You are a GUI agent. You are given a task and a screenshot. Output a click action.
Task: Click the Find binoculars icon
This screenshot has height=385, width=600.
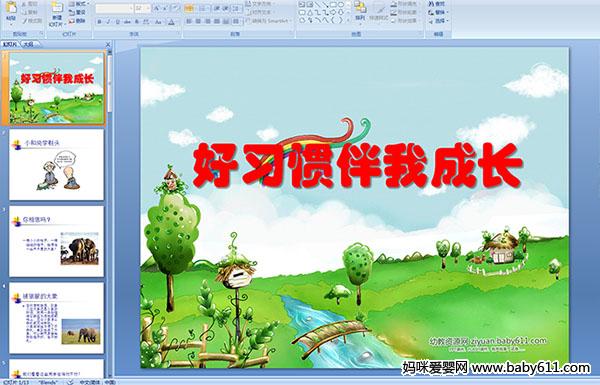[x=431, y=4]
